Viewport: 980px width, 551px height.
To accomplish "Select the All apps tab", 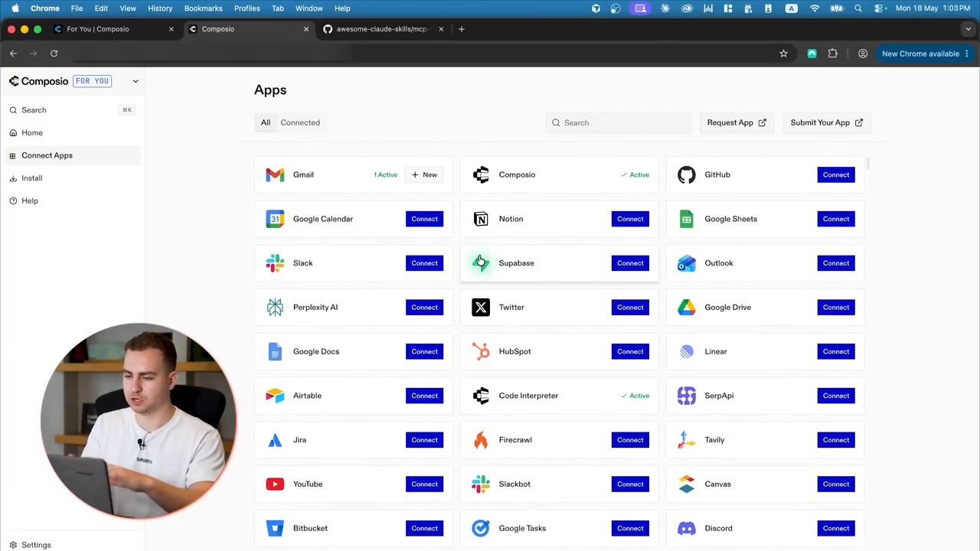I will point(266,122).
